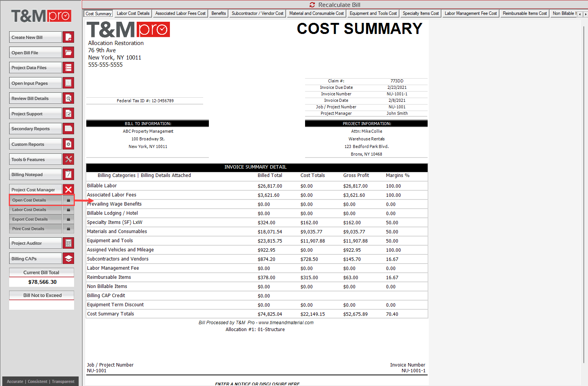Click the vertical scrollbar of the report
This screenshot has height=386, width=588.
pos(584,195)
